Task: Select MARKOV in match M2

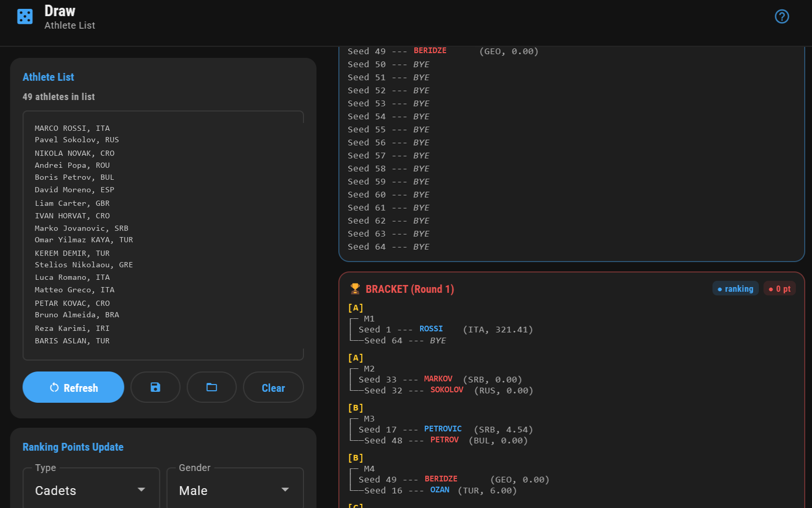Action: 438,379
